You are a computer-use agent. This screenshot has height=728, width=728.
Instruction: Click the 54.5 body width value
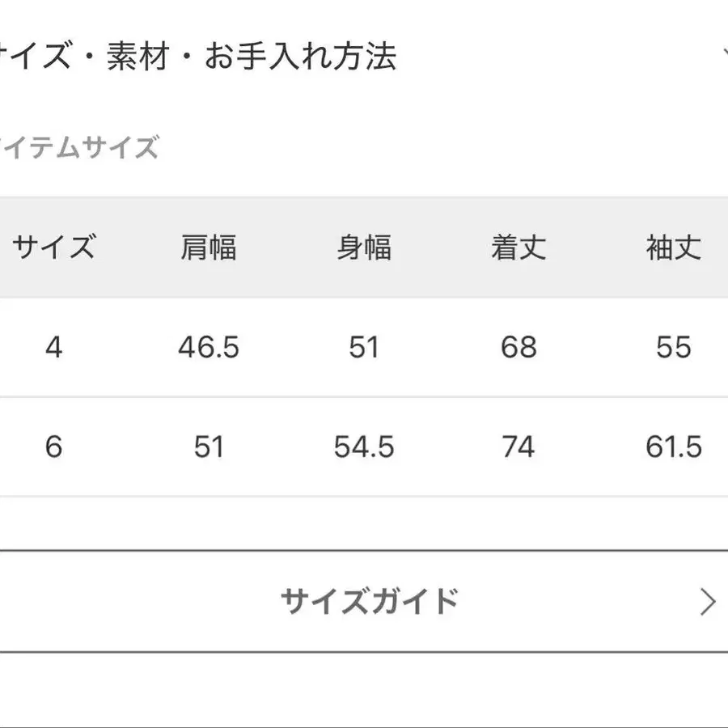(364, 447)
